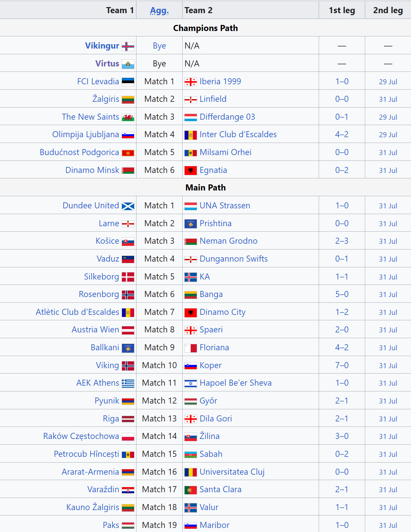Open the 3–0 first leg score link
Screen dimensions: 411x532
coord(342,436)
